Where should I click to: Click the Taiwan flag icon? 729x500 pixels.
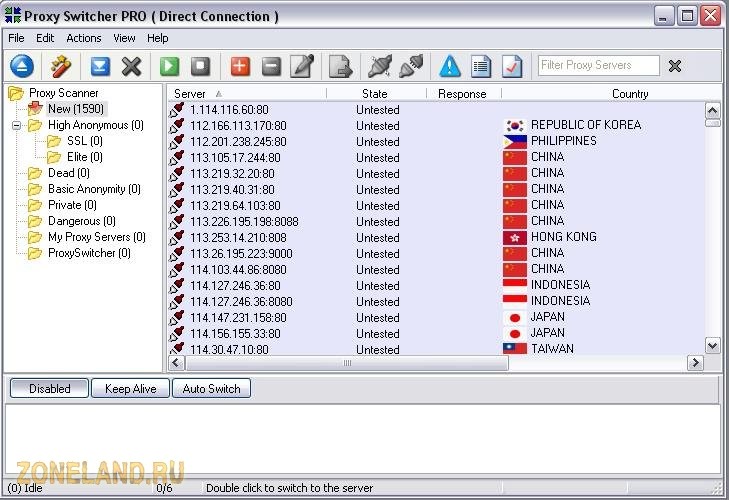click(515, 349)
